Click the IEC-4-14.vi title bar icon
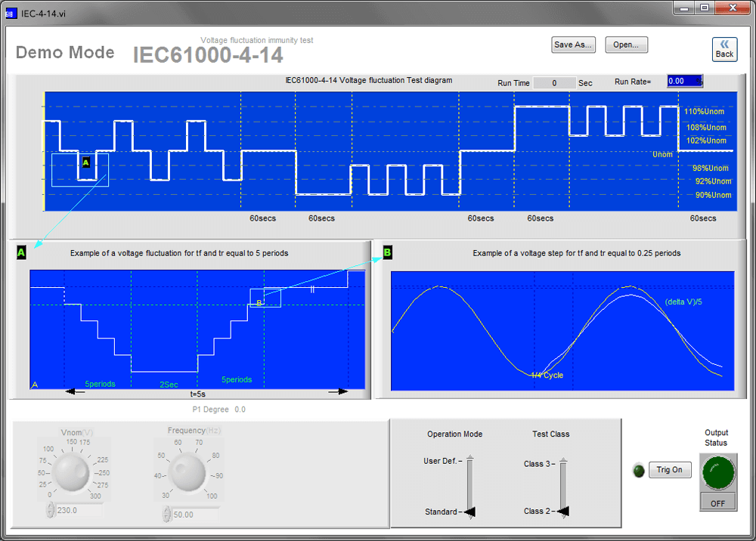The image size is (756, 541). [x=11, y=14]
